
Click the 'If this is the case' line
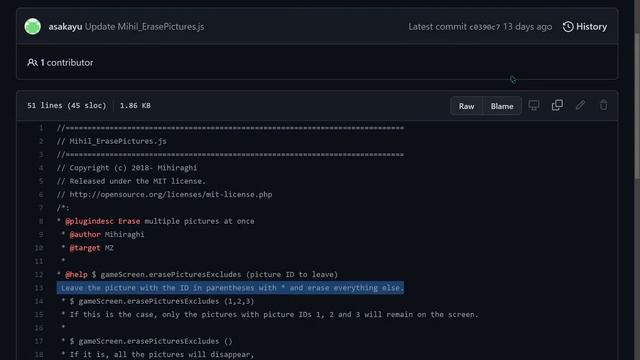point(269,315)
